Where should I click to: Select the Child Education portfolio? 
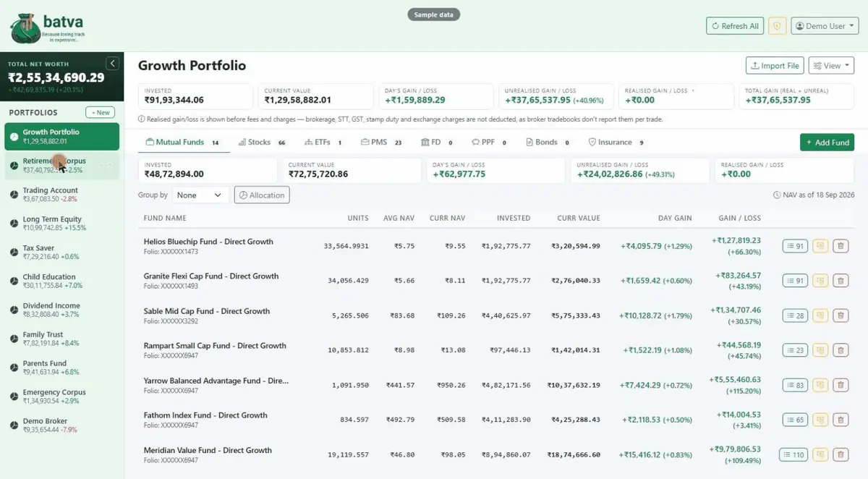tap(61, 281)
